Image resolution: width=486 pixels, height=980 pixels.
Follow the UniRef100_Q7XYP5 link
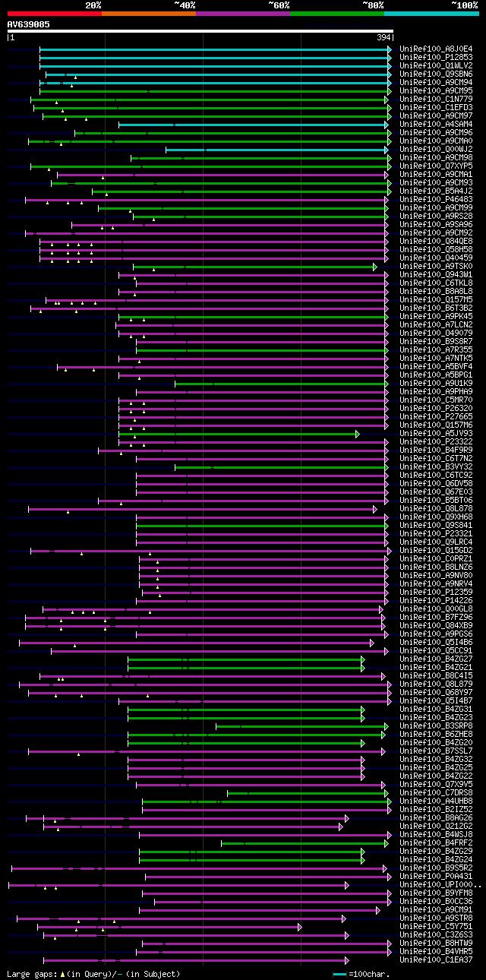coord(435,166)
